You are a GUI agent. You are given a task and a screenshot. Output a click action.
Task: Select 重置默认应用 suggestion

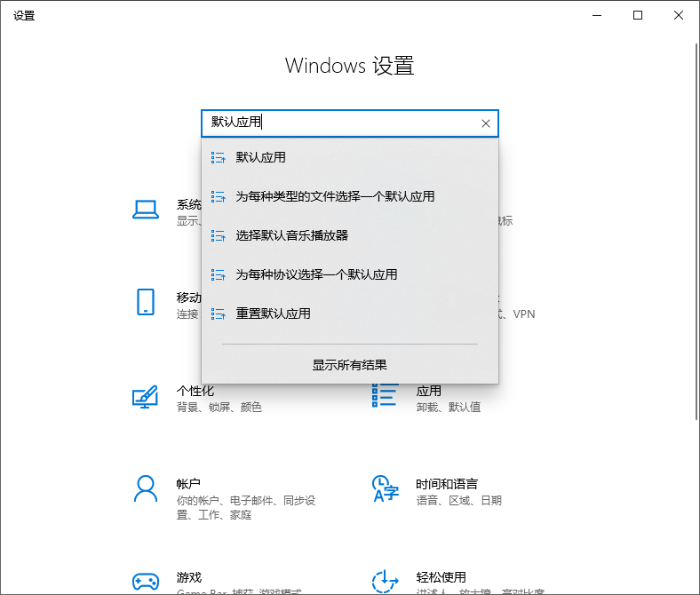point(350,313)
